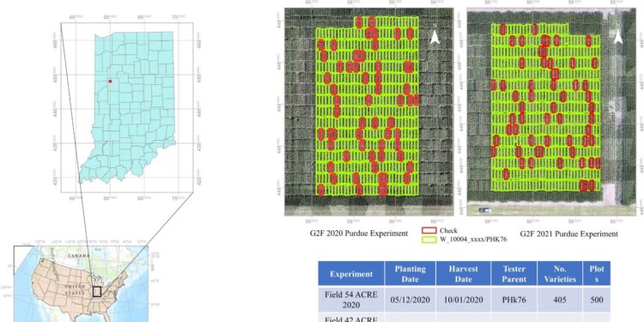Viewport: 644px width, 322px height.
Task: Select the "Harvest Date" table header
Action: 464,274
